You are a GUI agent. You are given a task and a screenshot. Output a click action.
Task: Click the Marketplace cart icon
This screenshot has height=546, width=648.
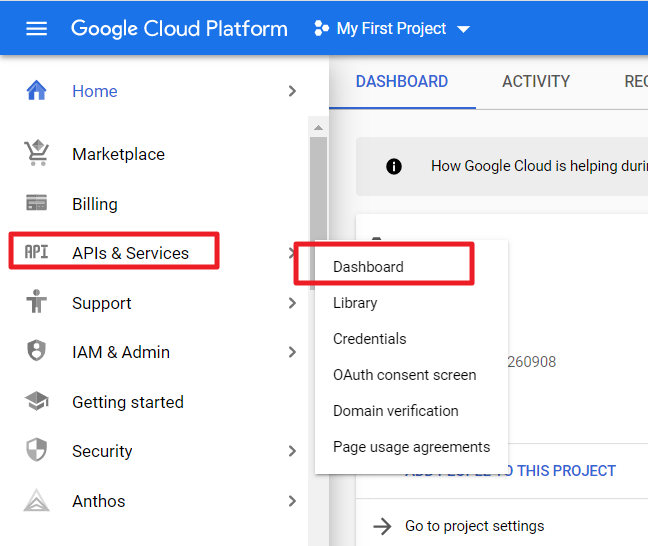(x=37, y=154)
